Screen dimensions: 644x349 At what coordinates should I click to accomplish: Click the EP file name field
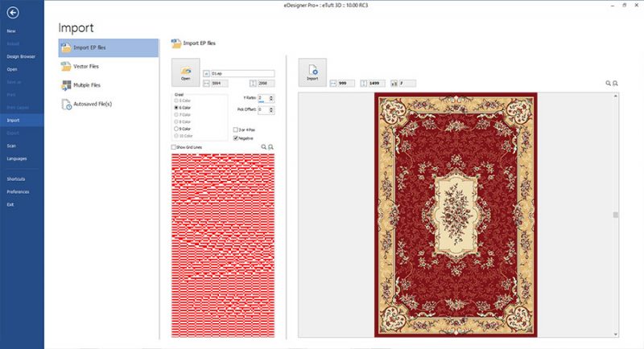click(x=243, y=73)
